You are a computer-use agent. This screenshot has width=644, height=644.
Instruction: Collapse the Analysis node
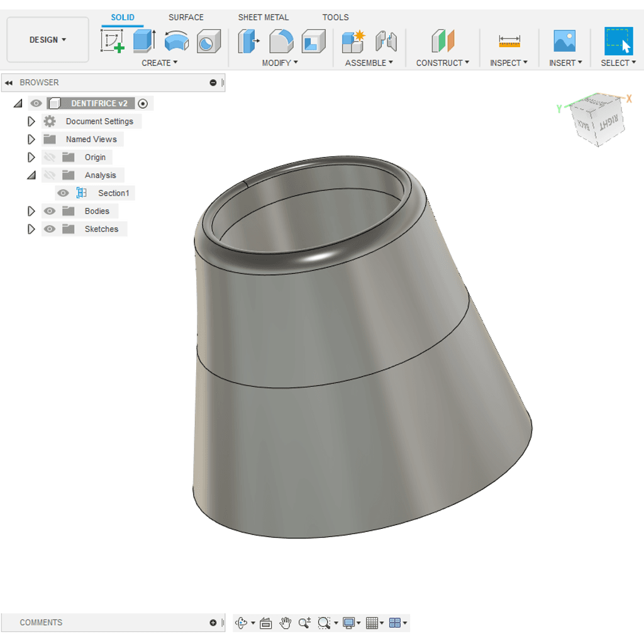tap(31, 175)
